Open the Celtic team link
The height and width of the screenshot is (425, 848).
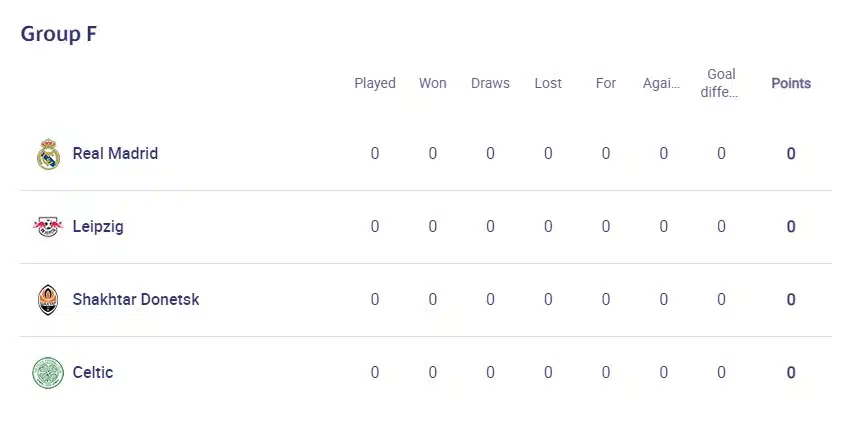pyautogui.click(x=93, y=373)
